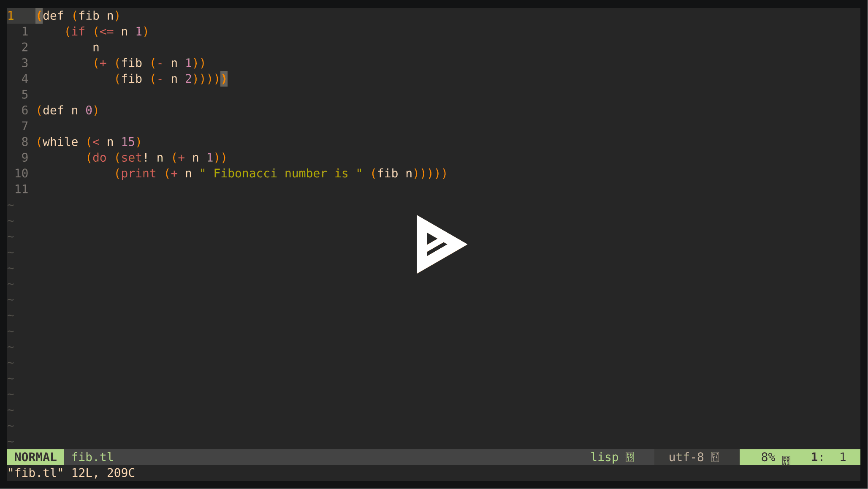Click the highlighted matching closing parenthesis
This screenshot has height=489, width=868.
pyautogui.click(x=224, y=79)
